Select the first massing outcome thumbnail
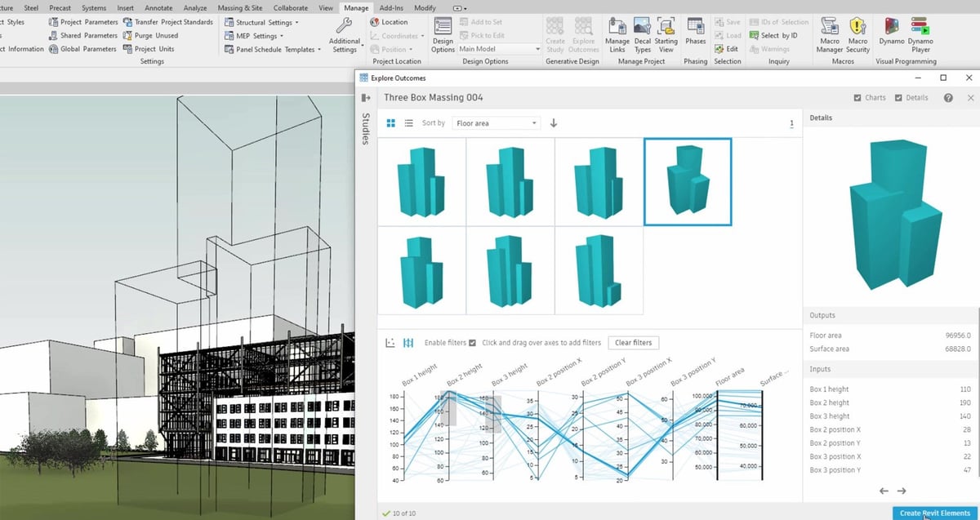980x520 pixels. click(421, 181)
